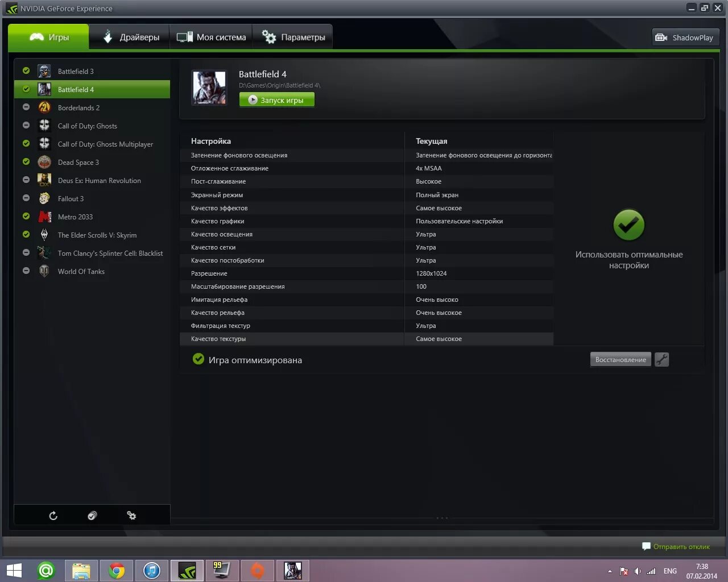
Task: Click the Battlefield 3 game icon
Action: [44, 71]
